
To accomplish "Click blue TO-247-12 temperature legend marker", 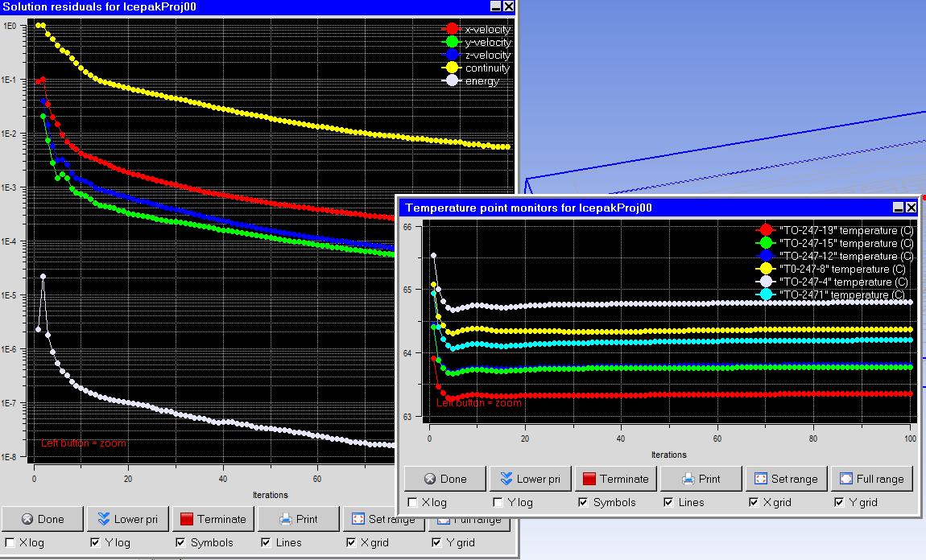I will pyautogui.click(x=766, y=256).
